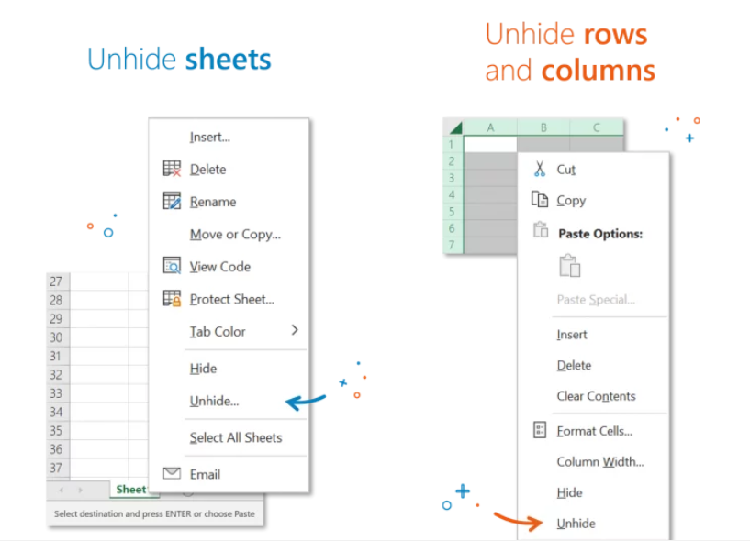Click the Select All corner triangle
Screen dimensions: 750x541
point(456,128)
